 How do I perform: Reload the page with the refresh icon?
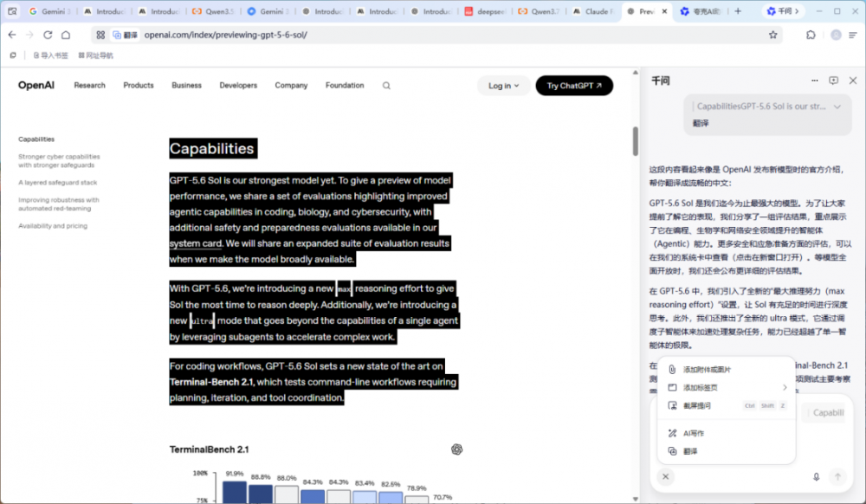coord(48,35)
